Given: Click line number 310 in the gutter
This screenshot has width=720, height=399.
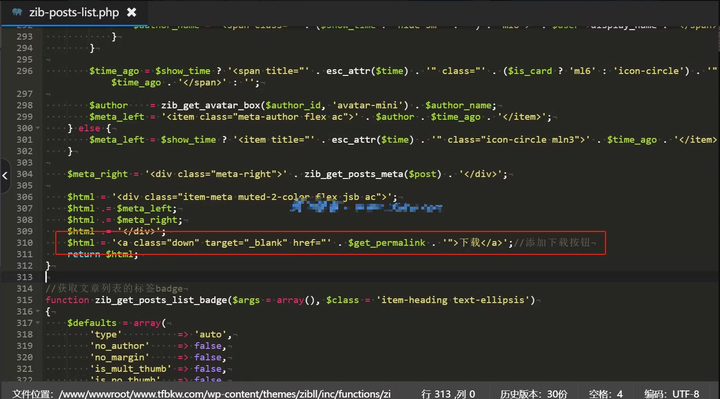Looking at the screenshot, I should click(x=24, y=243).
